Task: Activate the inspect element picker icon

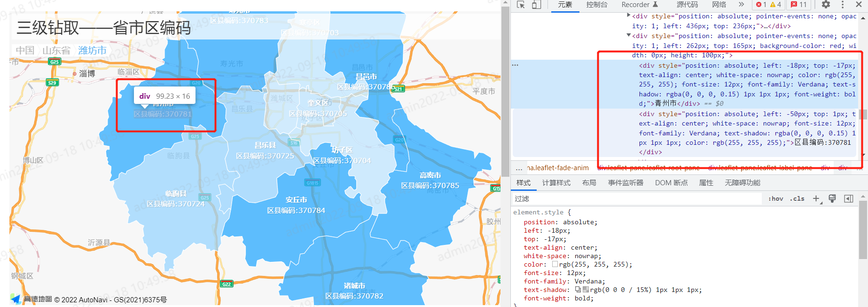Action: [x=521, y=5]
